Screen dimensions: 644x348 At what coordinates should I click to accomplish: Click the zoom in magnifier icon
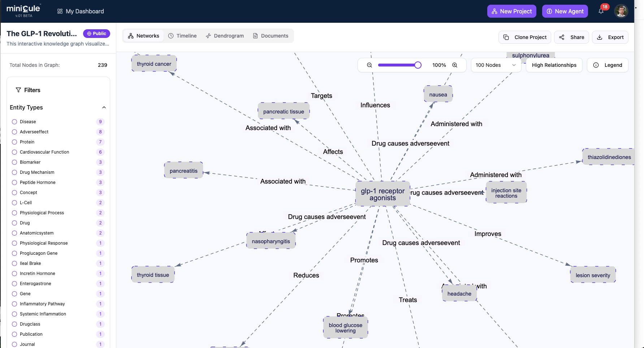coord(455,65)
